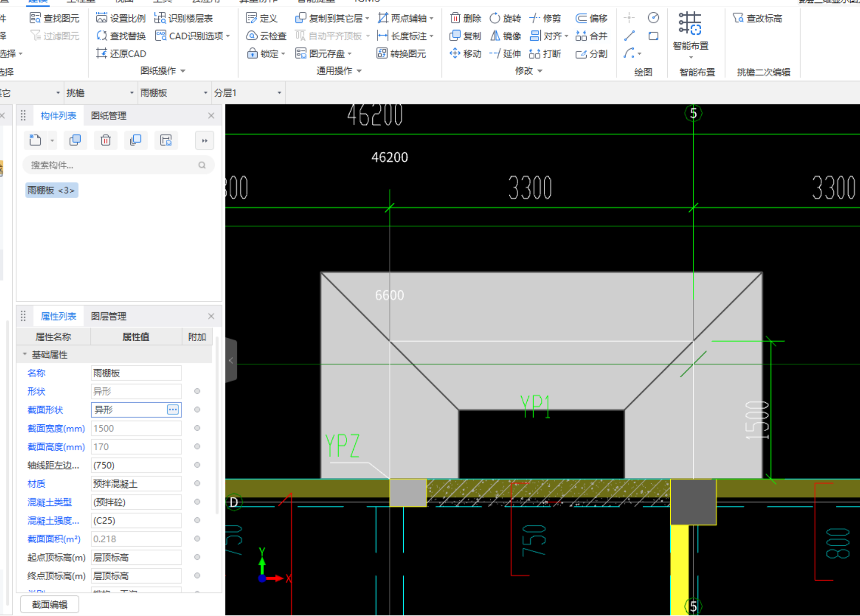Click the 转换图元 convert element tool
860x616 pixels.
tap(401, 54)
